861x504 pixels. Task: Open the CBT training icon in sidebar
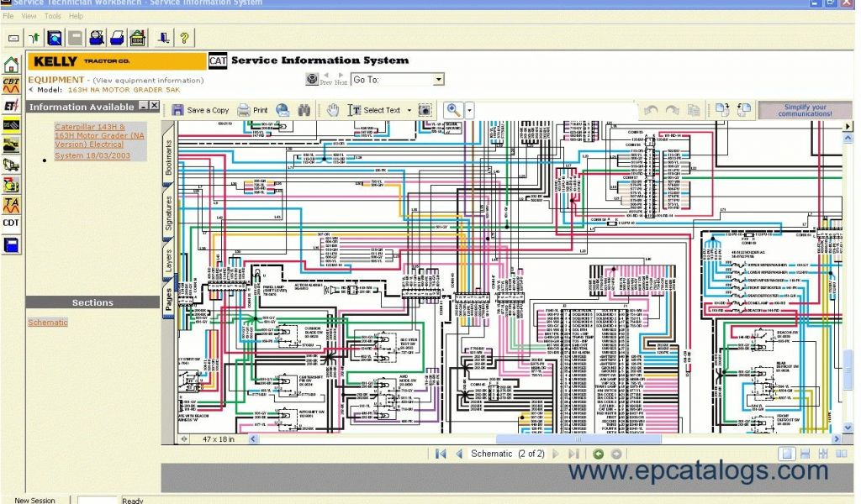11,85
